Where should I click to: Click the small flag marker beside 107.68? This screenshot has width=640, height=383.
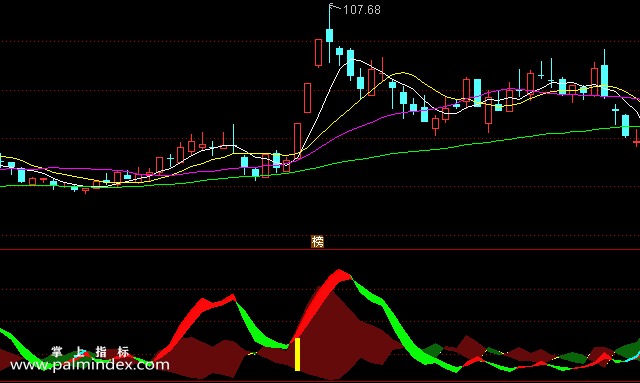pos(331,6)
